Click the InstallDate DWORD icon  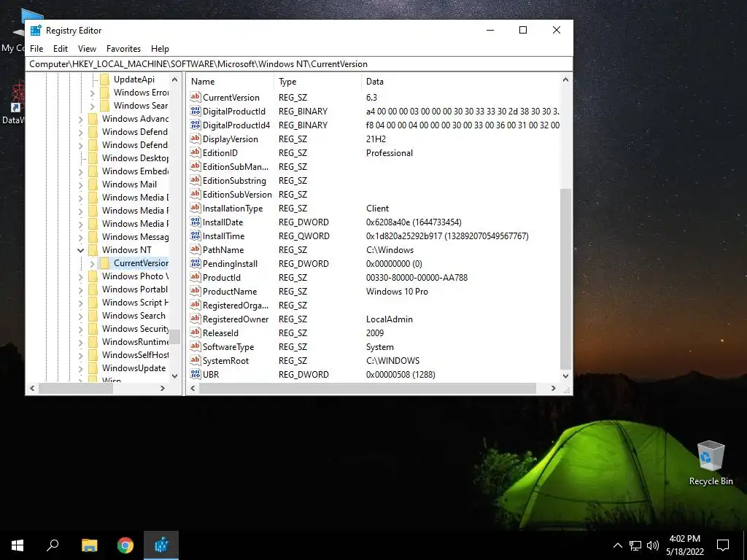[196, 222]
